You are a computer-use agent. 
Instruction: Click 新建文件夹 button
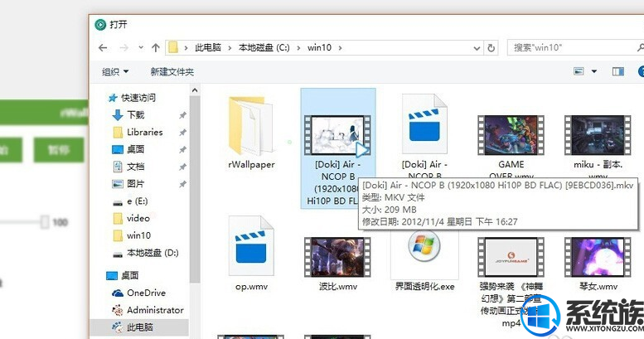(x=172, y=72)
